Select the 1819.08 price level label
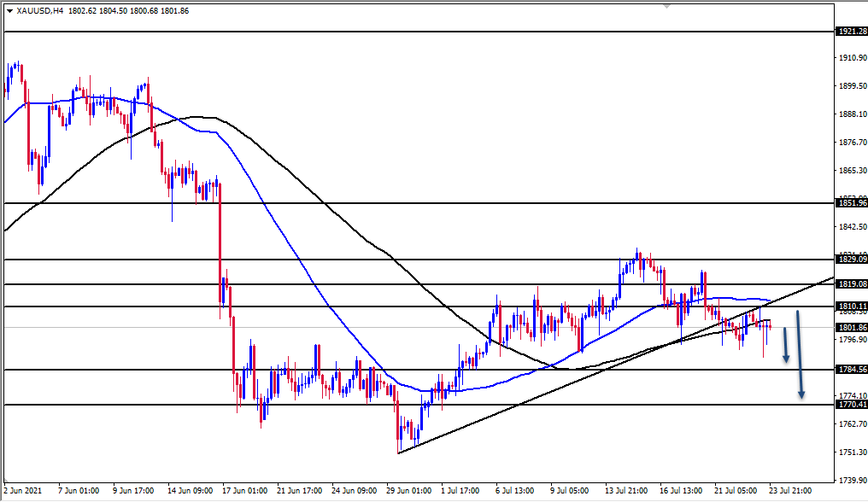 pos(852,284)
